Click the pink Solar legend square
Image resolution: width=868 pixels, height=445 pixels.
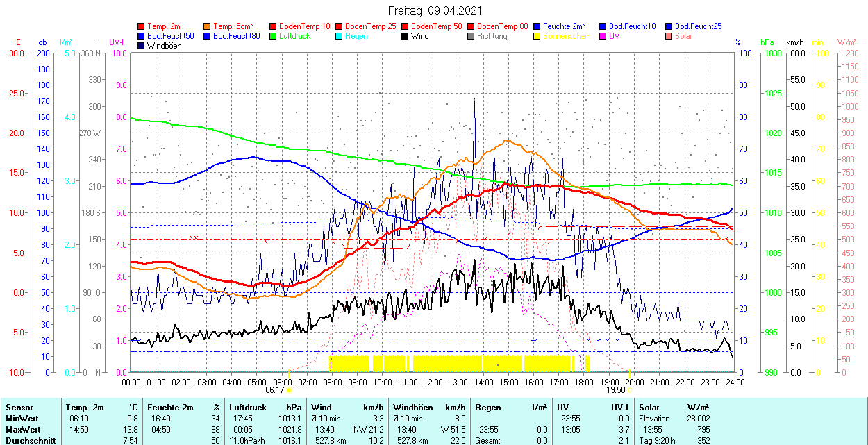pyautogui.click(x=669, y=36)
